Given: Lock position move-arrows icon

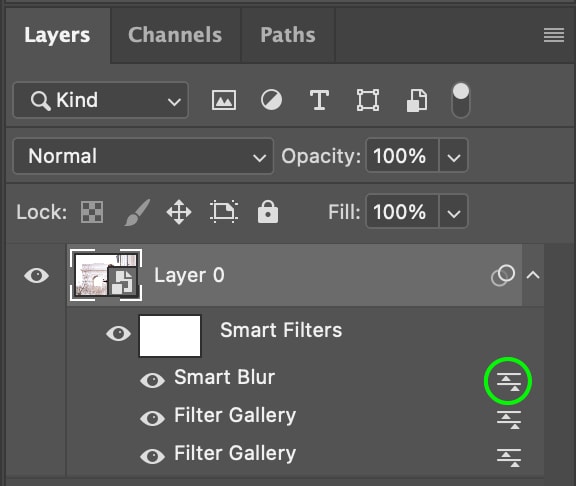Looking at the screenshot, I should [x=179, y=212].
